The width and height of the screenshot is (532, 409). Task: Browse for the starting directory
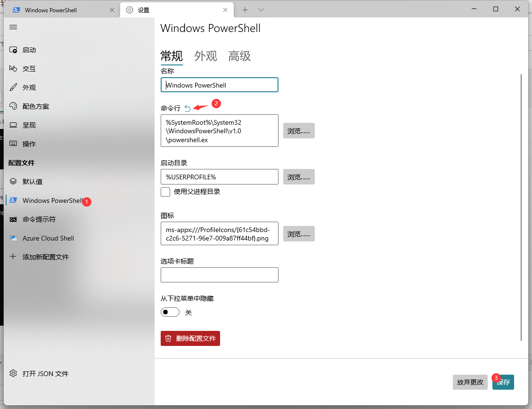pos(299,177)
